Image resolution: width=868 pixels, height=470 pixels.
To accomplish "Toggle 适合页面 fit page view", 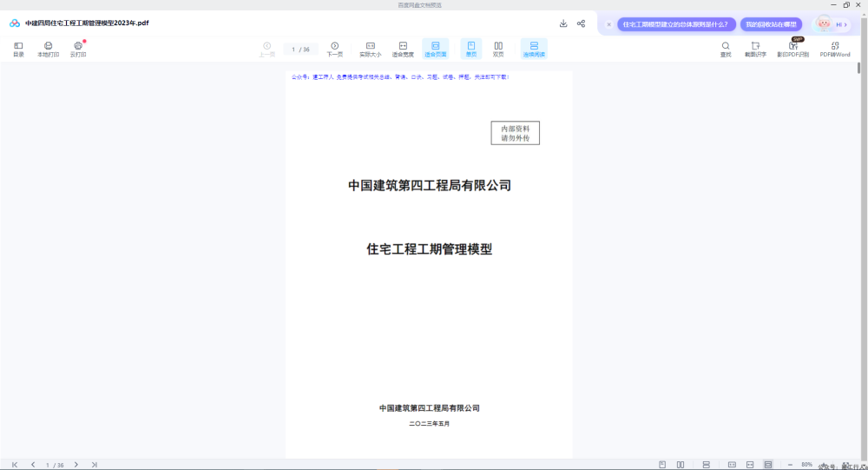I will (436, 49).
